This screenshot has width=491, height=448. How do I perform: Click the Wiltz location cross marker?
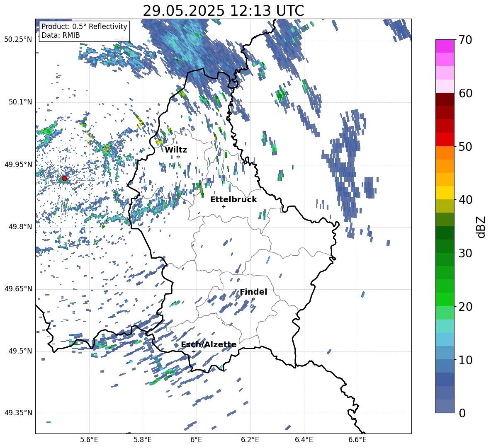click(178, 157)
